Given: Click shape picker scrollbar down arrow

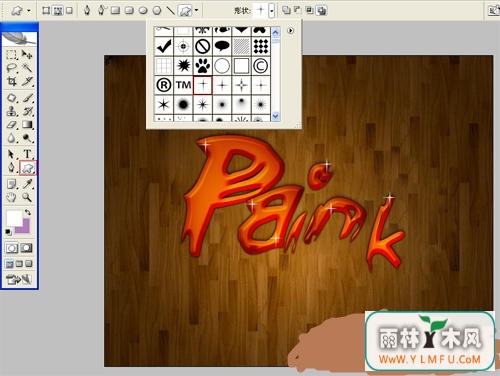Looking at the screenshot, I should click(x=275, y=116).
